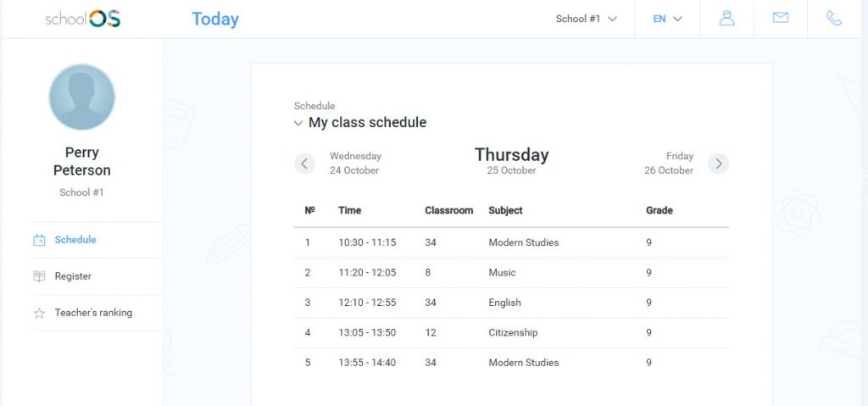Go to next day with right arrow
Image resolution: width=868 pixels, height=406 pixels.
coord(719,164)
